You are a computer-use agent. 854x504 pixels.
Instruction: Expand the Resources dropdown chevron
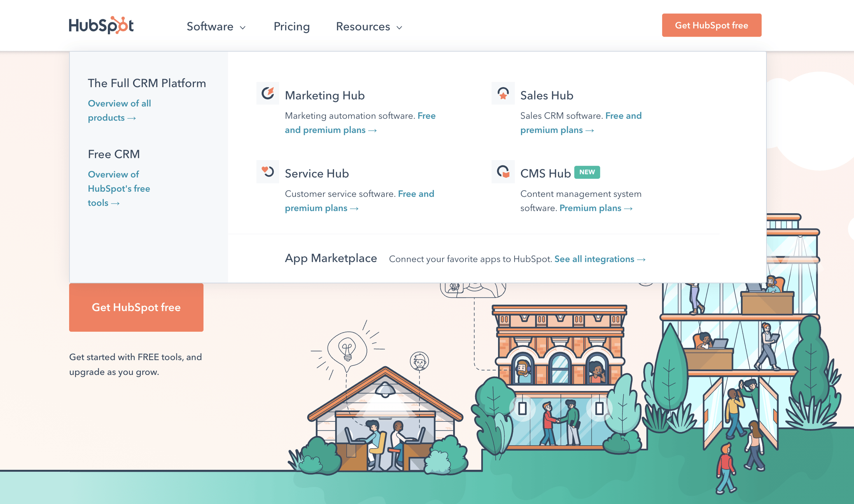399,27
